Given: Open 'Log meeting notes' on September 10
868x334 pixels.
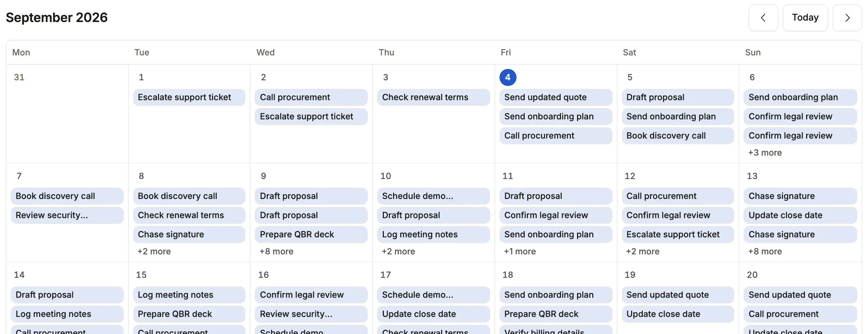Looking at the screenshot, I should click(433, 235).
